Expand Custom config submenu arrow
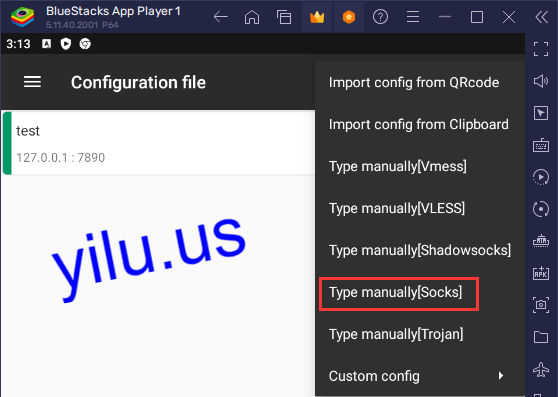Image resolution: width=558 pixels, height=397 pixels. (x=501, y=376)
